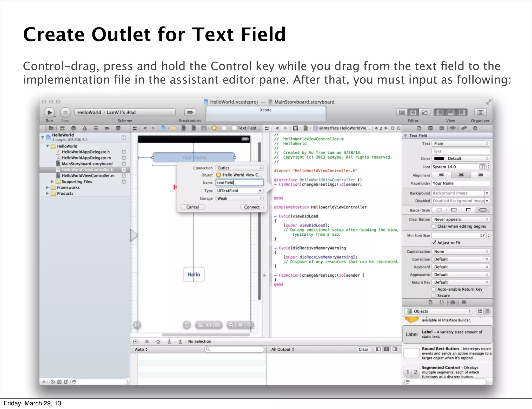This screenshot has width=532, height=409.
Task: Expand the Products group
Action: pos(47,194)
